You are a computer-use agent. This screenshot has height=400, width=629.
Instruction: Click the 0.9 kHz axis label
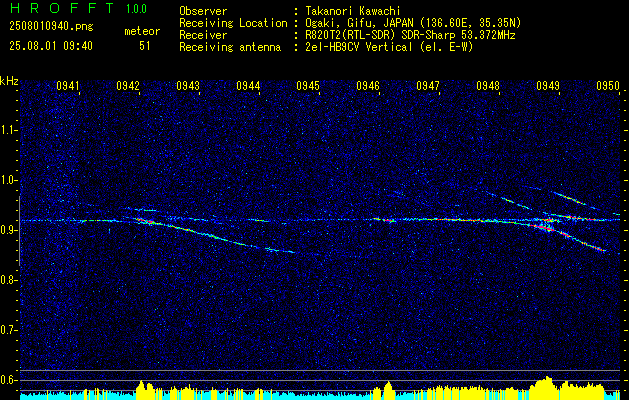8,230
